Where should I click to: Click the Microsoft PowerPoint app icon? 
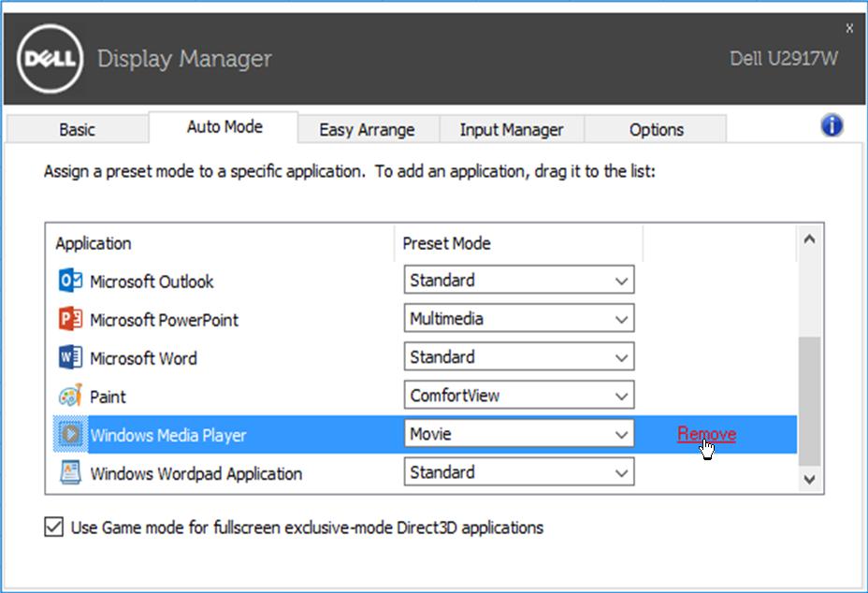click(70, 320)
